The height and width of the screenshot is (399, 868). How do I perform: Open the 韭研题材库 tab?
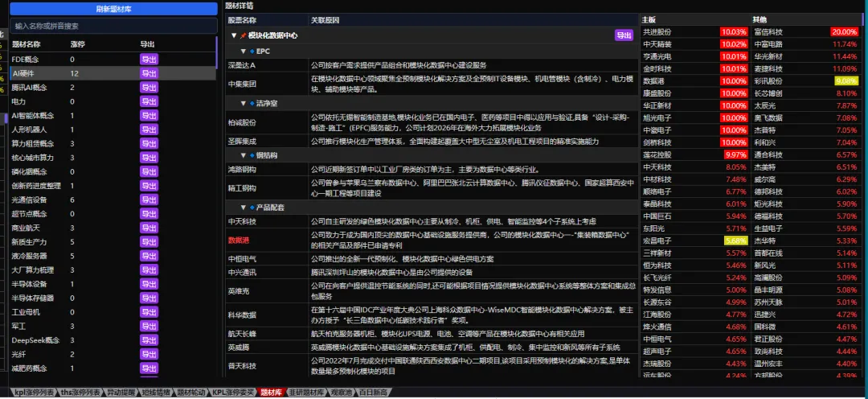pyautogui.click(x=305, y=393)
